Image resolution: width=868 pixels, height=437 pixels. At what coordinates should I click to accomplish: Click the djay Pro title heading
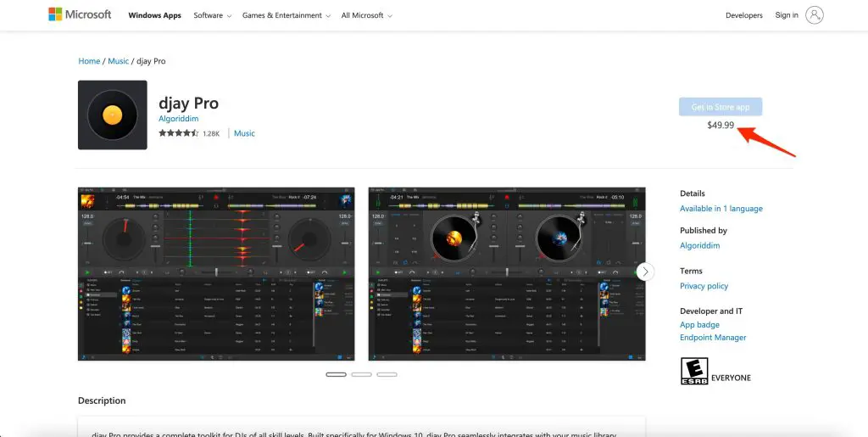[189, 103]
